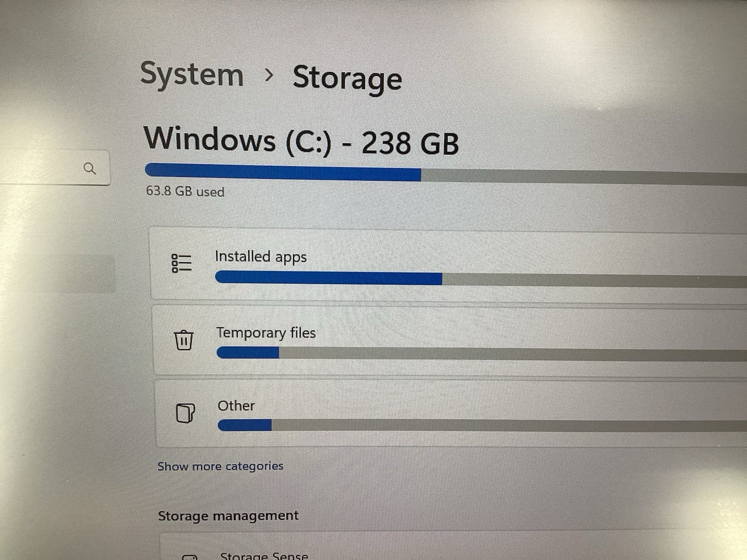Go back to the System breadcrumb

pos(192,75)
